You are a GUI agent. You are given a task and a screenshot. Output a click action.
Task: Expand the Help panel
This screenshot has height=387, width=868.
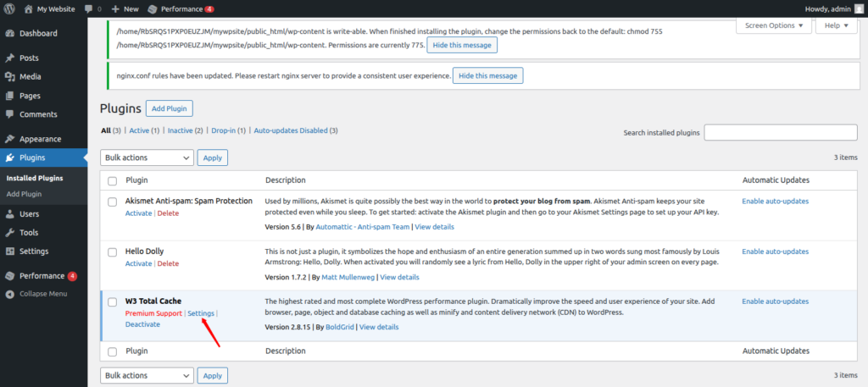tap(836, 25)
